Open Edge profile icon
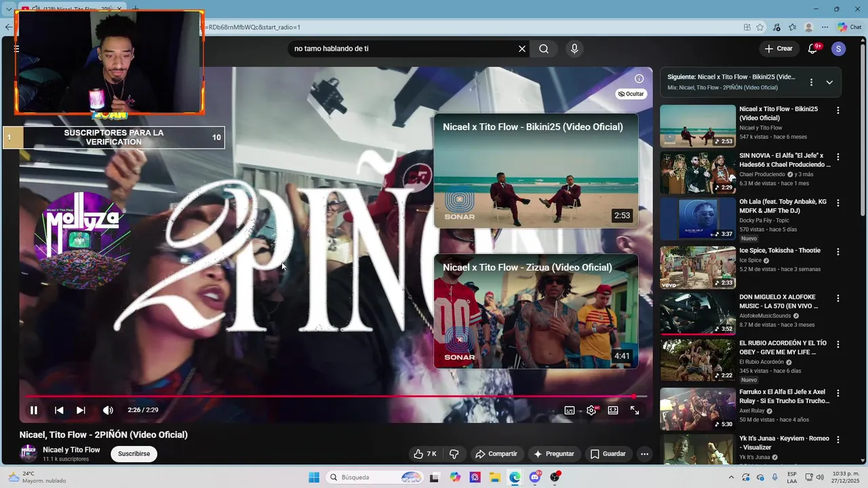This screenshot has width=868, height=488. click(808, 27)
